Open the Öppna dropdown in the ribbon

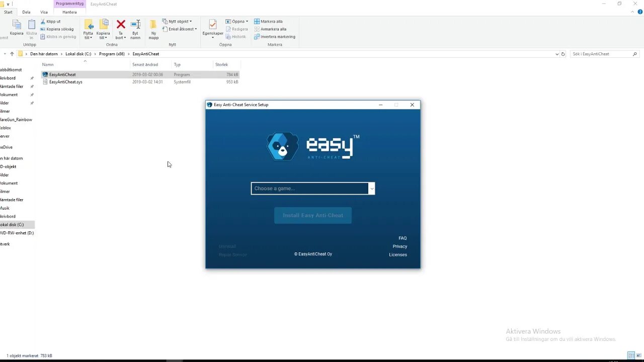236,22
